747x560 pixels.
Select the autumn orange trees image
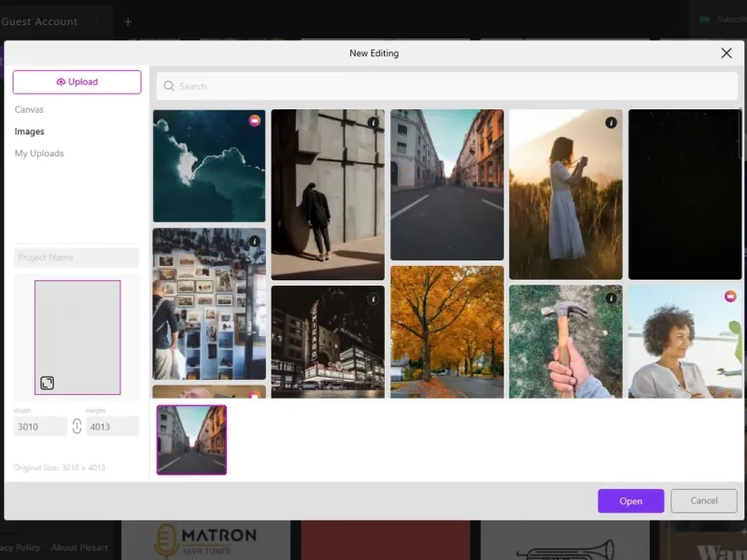click(x=447, y=332)
